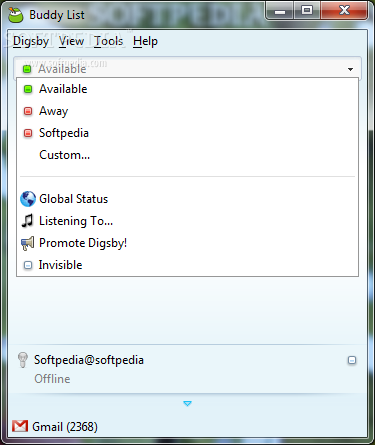Select Listening To... option
The height and width of the screenshot is (445, 375).
pos(187,221)
